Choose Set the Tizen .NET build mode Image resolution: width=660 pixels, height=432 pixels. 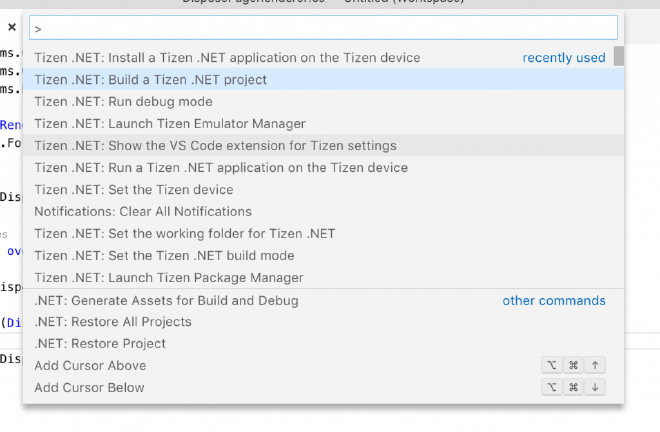coord(323,256)
